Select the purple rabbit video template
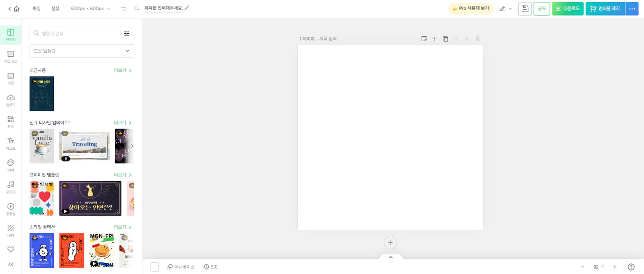The width and height of the screenshot is (644, 274). point(91,198)
